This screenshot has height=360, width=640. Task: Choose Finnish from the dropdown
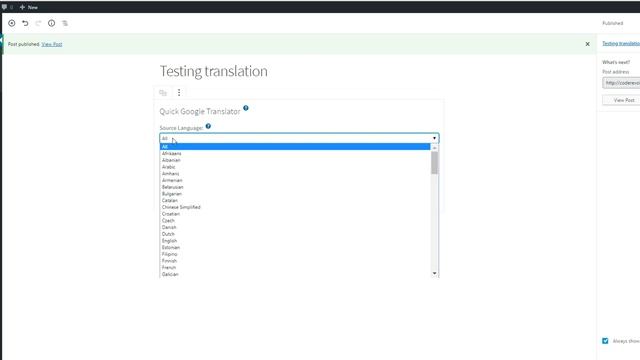[x=295, y=261]
